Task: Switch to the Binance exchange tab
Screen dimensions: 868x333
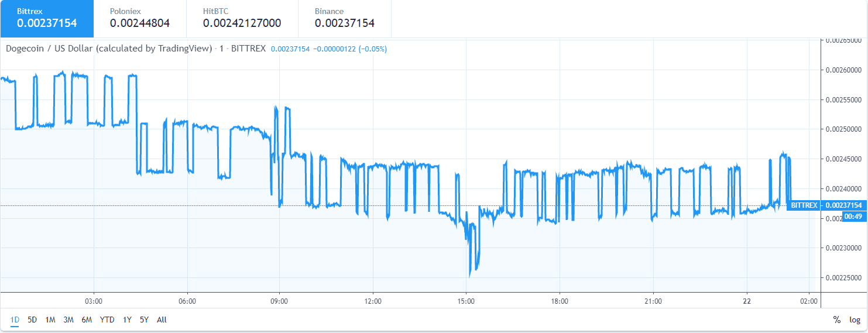Action: click(x=344, y=18)
